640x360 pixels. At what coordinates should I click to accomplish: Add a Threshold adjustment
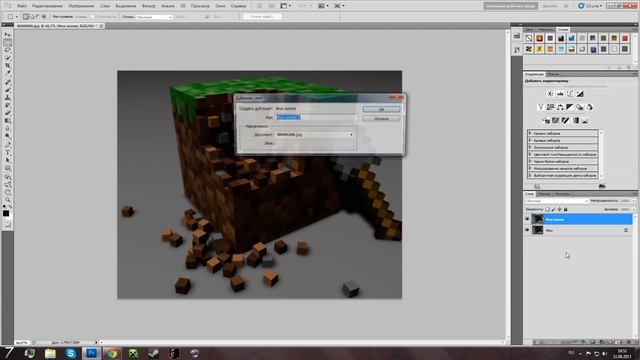(565, 120)
